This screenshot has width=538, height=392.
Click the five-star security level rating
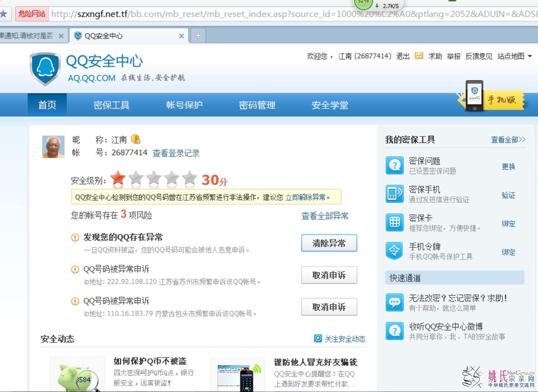154,179
